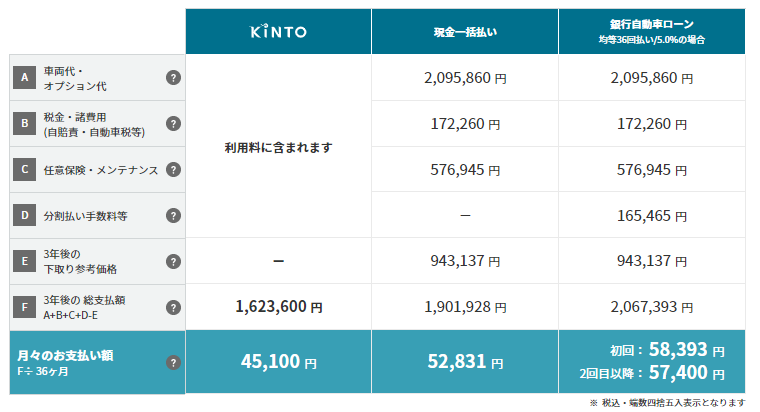The width and height of the screenshot is (760, 412).
Task: Click the A+B+C+D-E formula text
Action: click(x=71, y=316)
